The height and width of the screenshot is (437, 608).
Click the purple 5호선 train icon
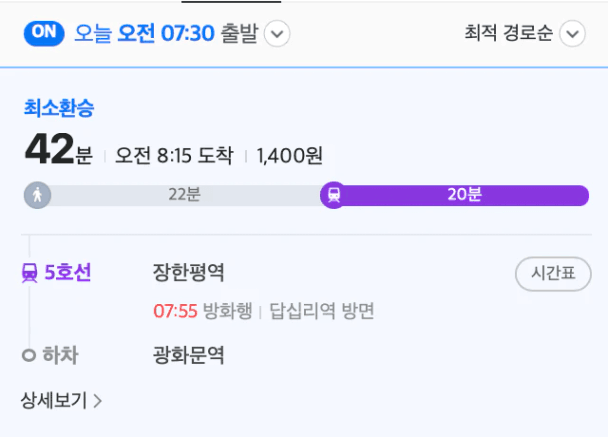pos(30,272)
